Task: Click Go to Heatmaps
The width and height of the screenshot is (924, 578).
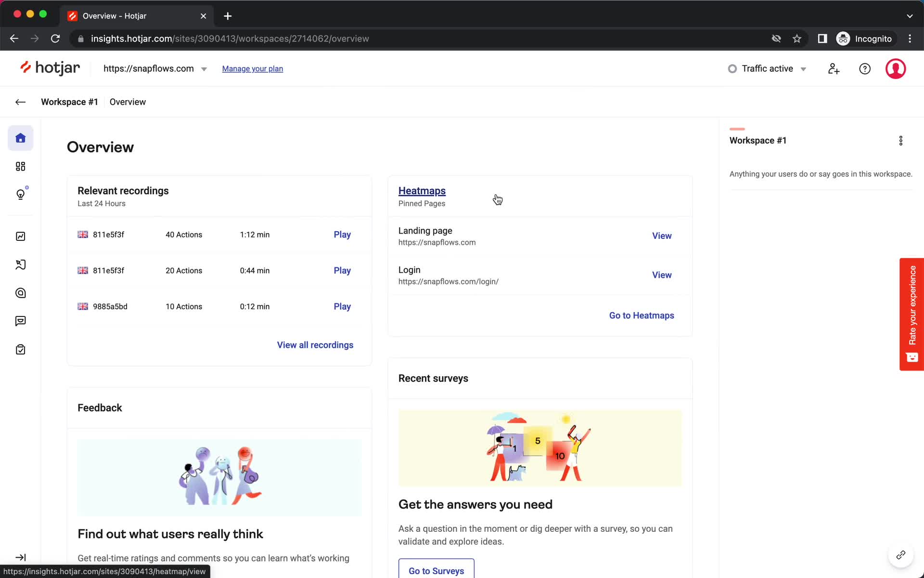Action: click(x=642, y=315)
